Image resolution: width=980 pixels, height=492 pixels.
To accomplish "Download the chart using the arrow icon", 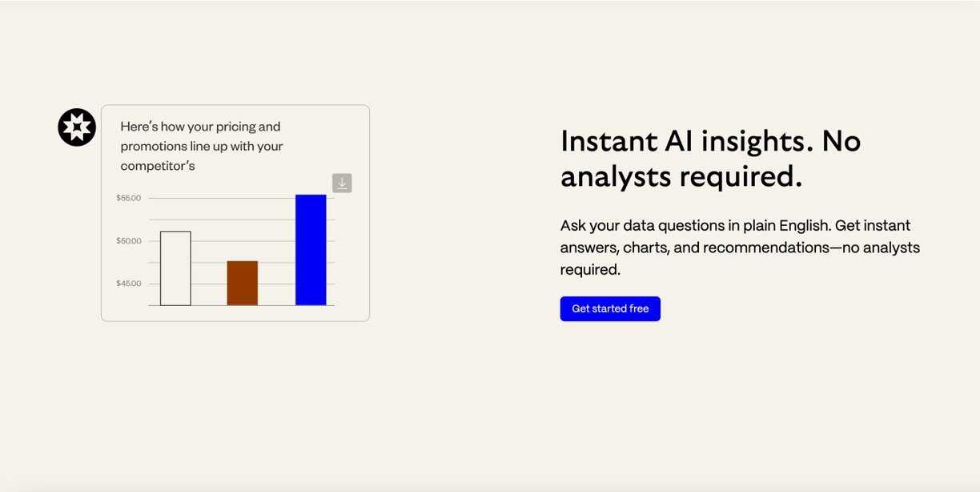I will click(342, 183).
